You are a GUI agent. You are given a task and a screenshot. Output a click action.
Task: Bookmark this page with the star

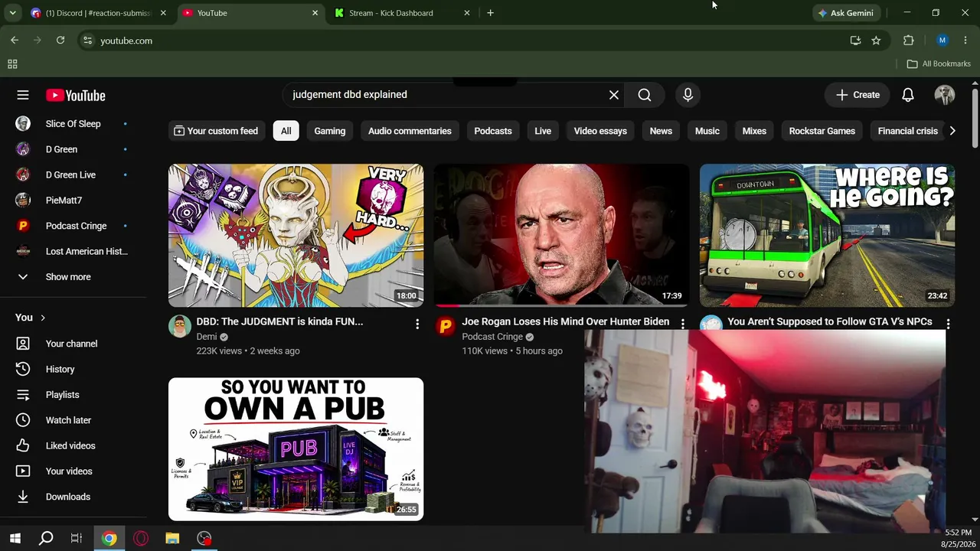click(x=876, y=41)
